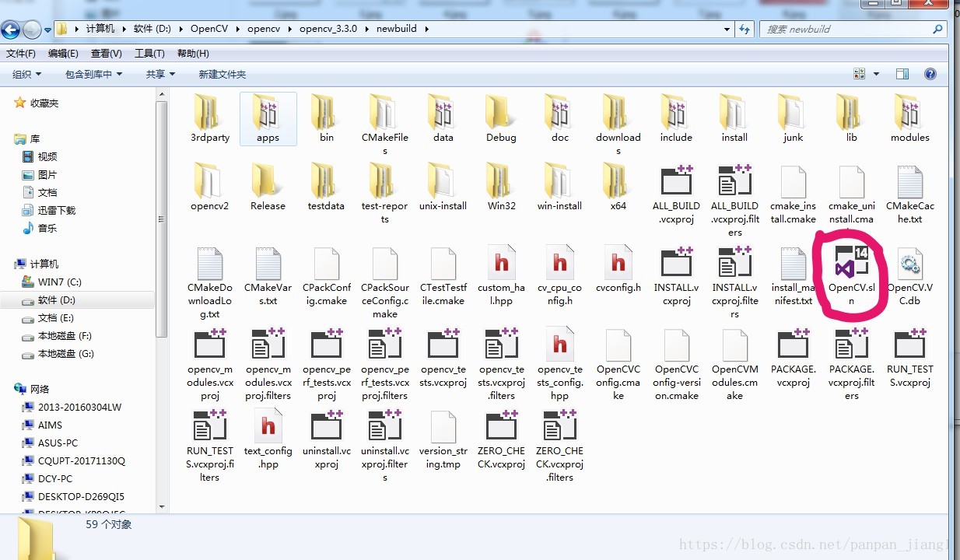Select the RUN_TESTS.vcxproj file

(x=910, y=359)
